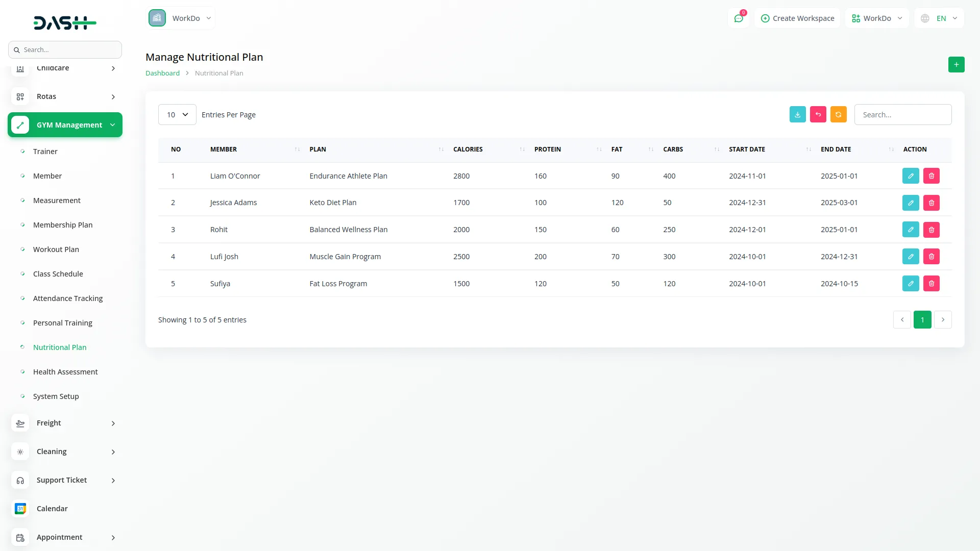Edit Sufiya's Fat Loss Program row

point(910,284)
